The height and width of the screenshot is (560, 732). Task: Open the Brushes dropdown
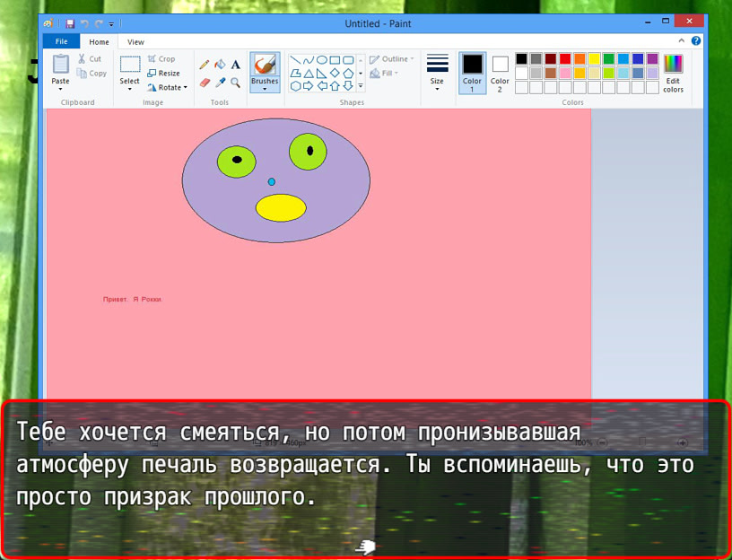pos(265,89)
